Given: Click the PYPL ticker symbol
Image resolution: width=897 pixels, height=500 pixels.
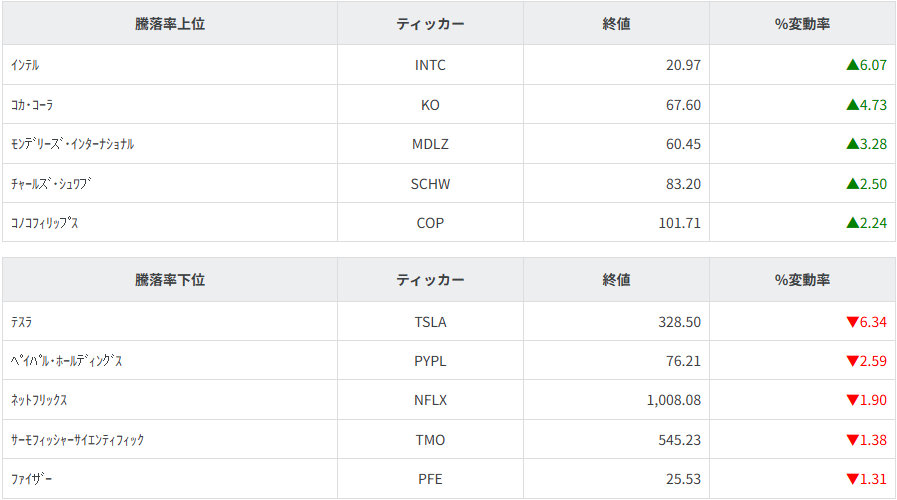Looking at the screenshot, I should pos(430,361).
